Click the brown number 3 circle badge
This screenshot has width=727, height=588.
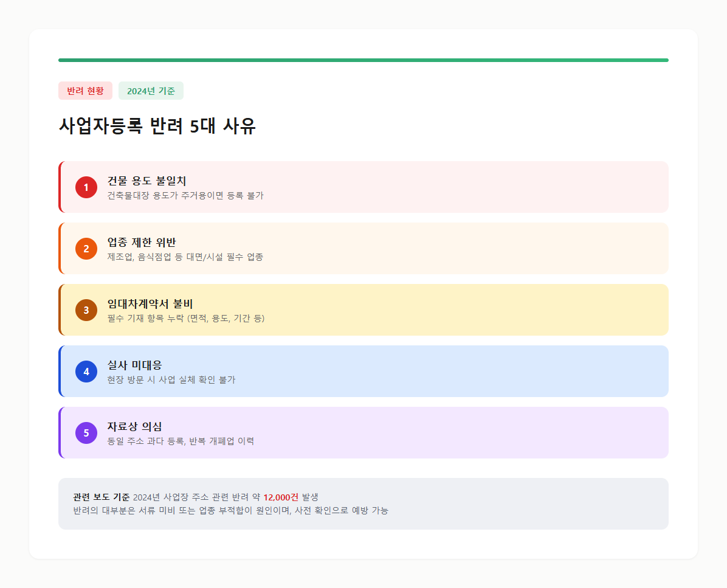tap(86, 310)
